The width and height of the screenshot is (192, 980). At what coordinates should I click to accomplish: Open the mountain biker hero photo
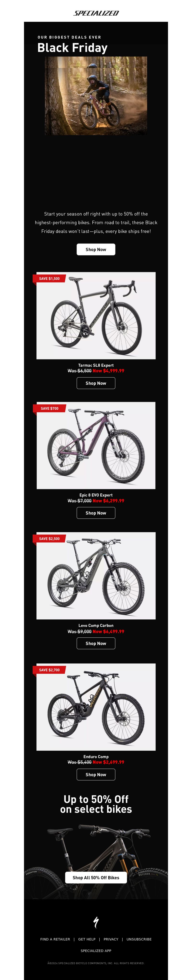coord(96,96)
